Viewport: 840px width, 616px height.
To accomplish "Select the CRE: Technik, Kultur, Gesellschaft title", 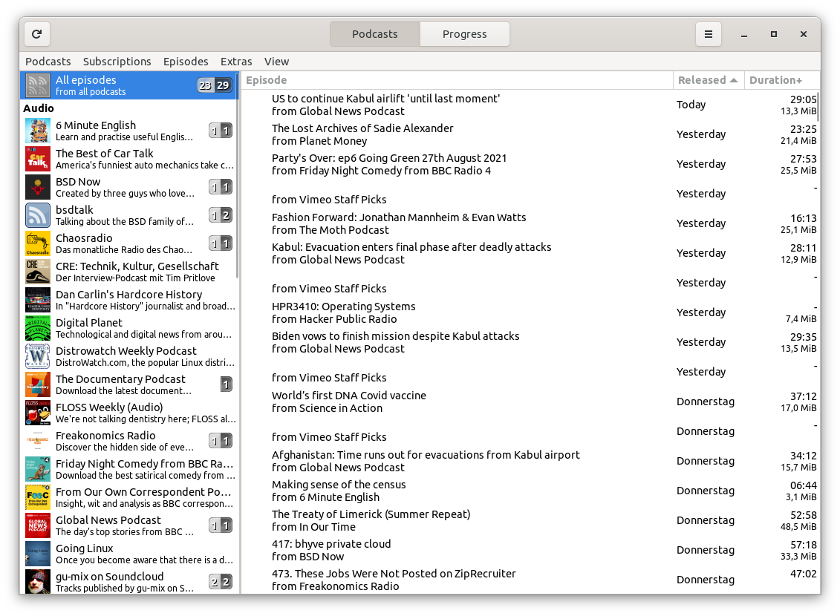I will coord(137,266).
